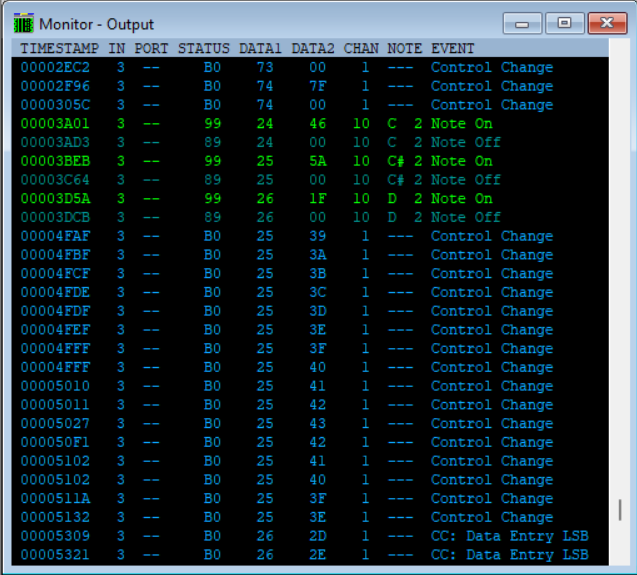Click the STATUS column header

(x=204, y=48)
